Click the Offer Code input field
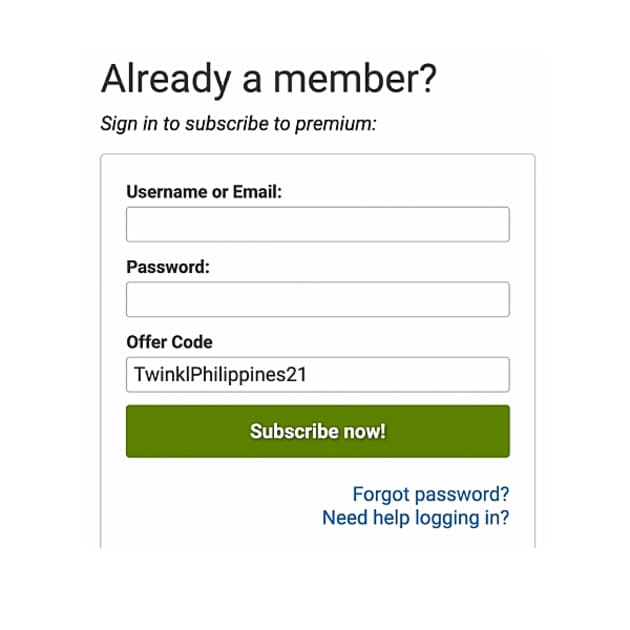The height and width of the screenshot is (630, 630). [x=317, y=375]
